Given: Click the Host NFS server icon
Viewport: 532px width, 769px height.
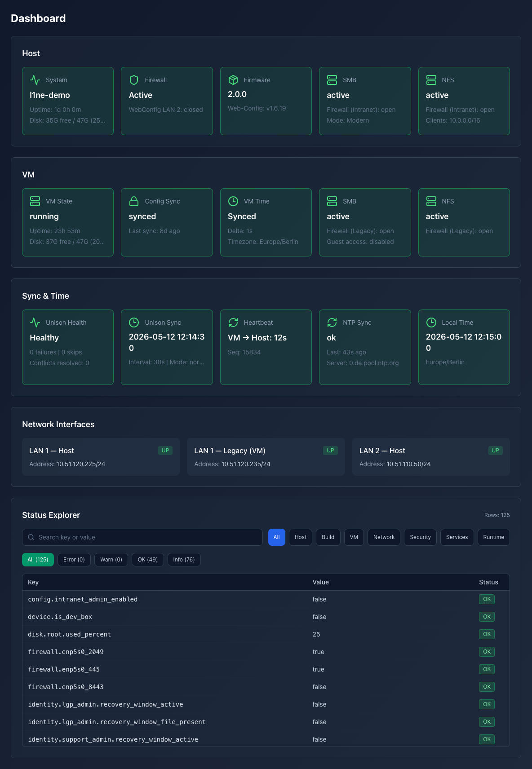Looking at the screenshot, I should pyautogui.click(x=431, y=80).
